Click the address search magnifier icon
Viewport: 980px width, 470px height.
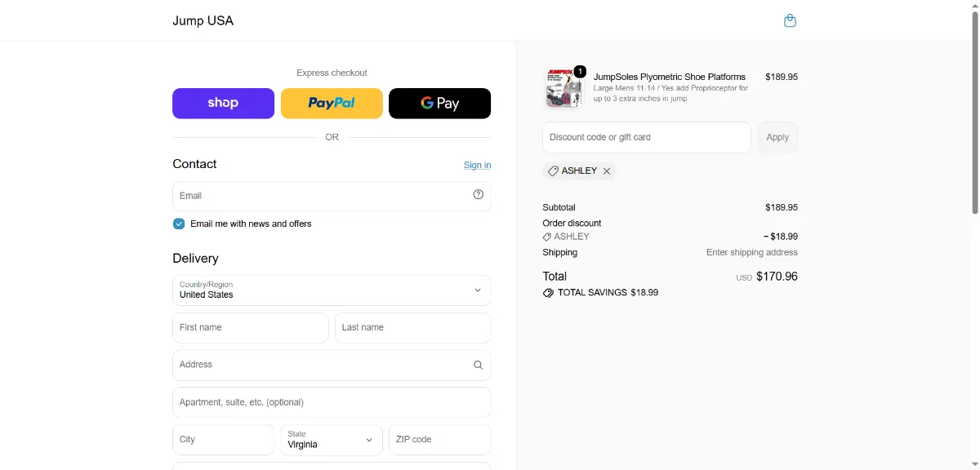click(479, 365)
